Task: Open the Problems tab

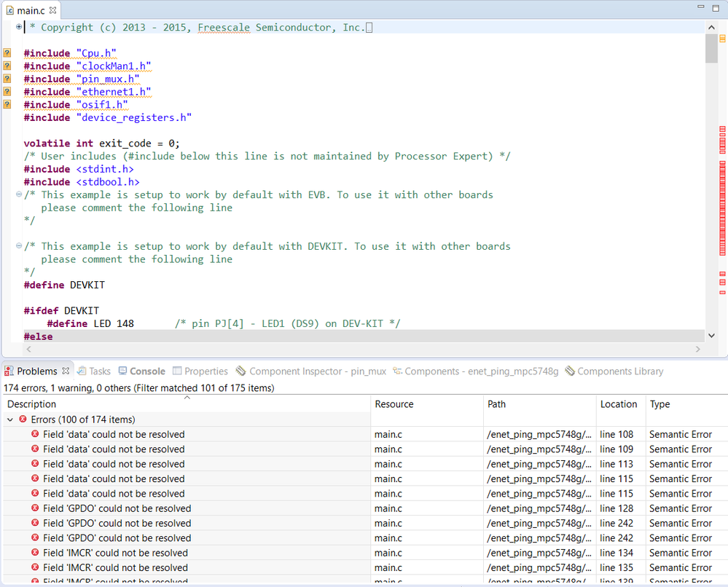Action: point(36,371)
